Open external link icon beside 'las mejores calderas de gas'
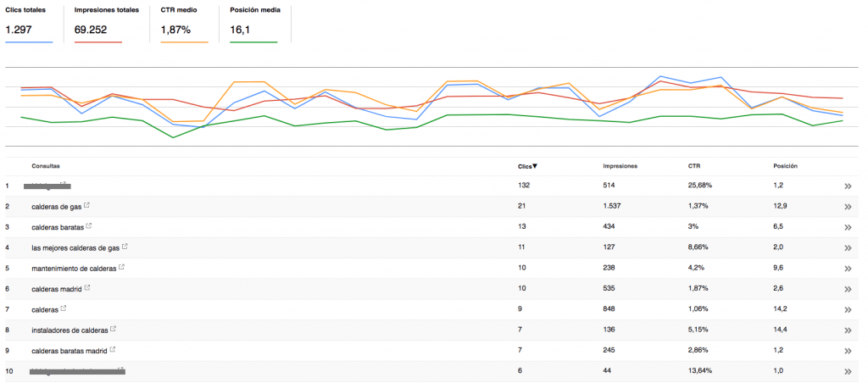 click(x=125, y=247)
